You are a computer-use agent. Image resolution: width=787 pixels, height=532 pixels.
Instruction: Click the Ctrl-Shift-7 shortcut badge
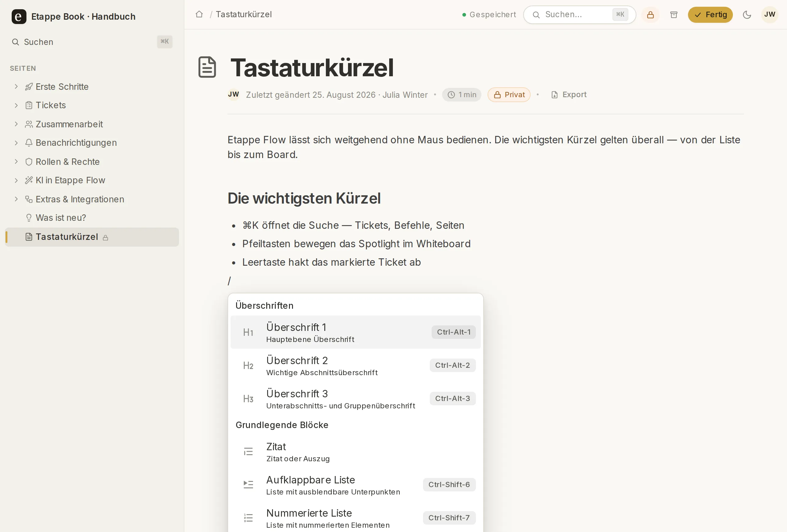[449, 518]
